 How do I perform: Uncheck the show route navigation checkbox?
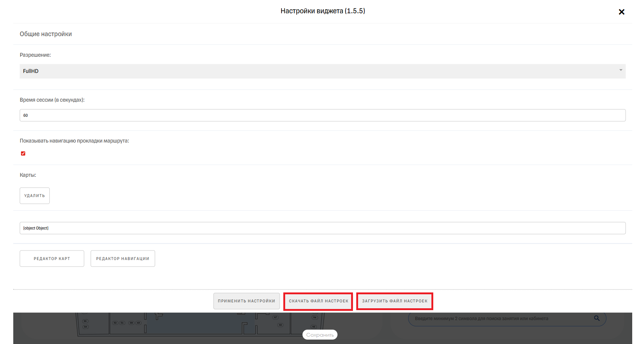[23, 154]
